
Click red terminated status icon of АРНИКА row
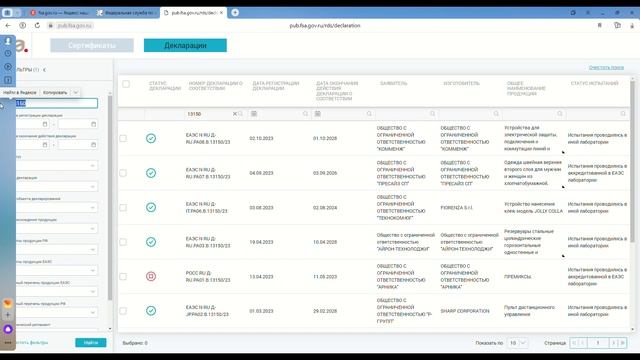151,276
